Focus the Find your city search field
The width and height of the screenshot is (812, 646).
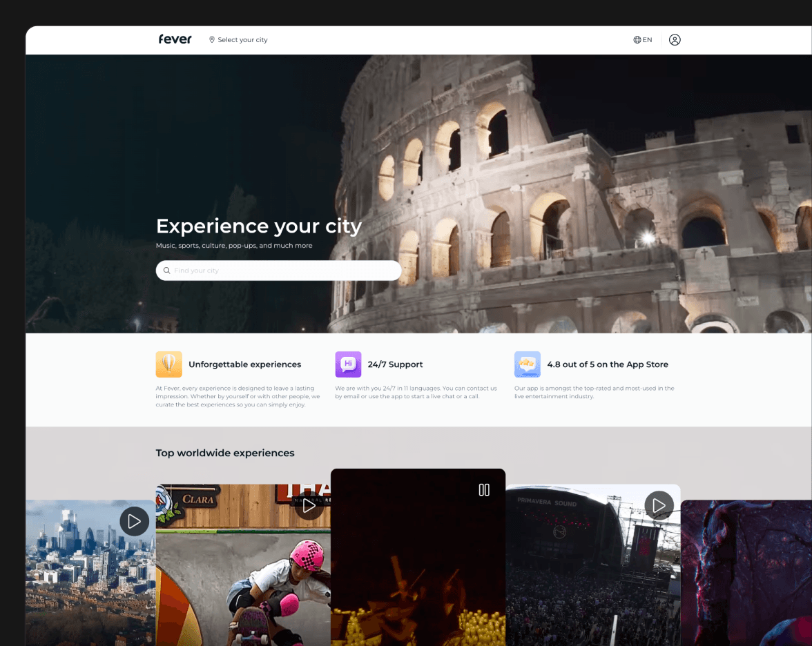tap(283, 271)
